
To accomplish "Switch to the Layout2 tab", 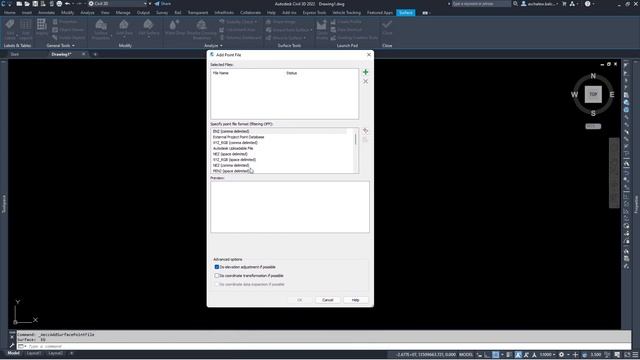I will point(56,353).
